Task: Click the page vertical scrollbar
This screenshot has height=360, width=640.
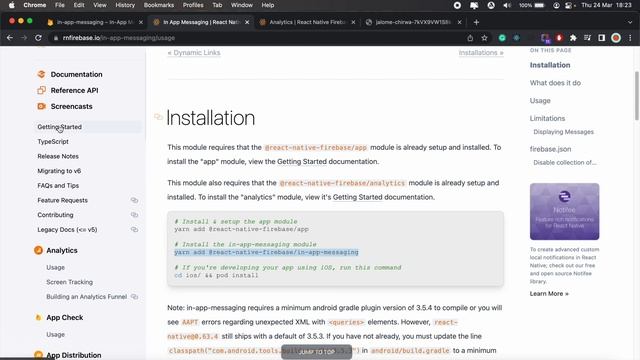Action: (x=636, y=96)
